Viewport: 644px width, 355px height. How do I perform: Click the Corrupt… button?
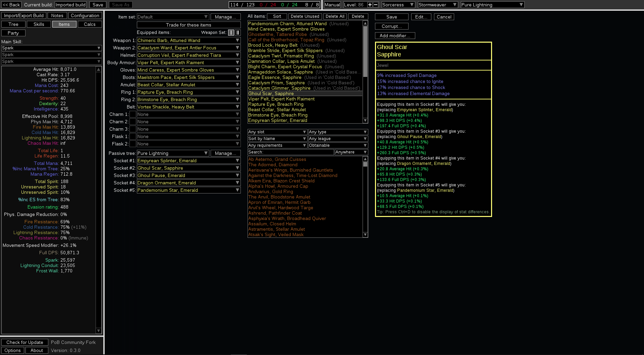pyautogui.click(x=391, y=26)
